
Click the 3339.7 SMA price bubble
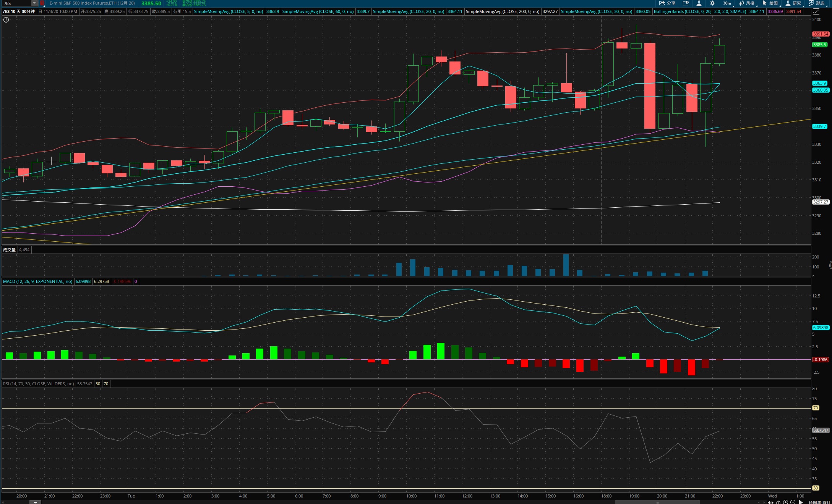[819, 126]
